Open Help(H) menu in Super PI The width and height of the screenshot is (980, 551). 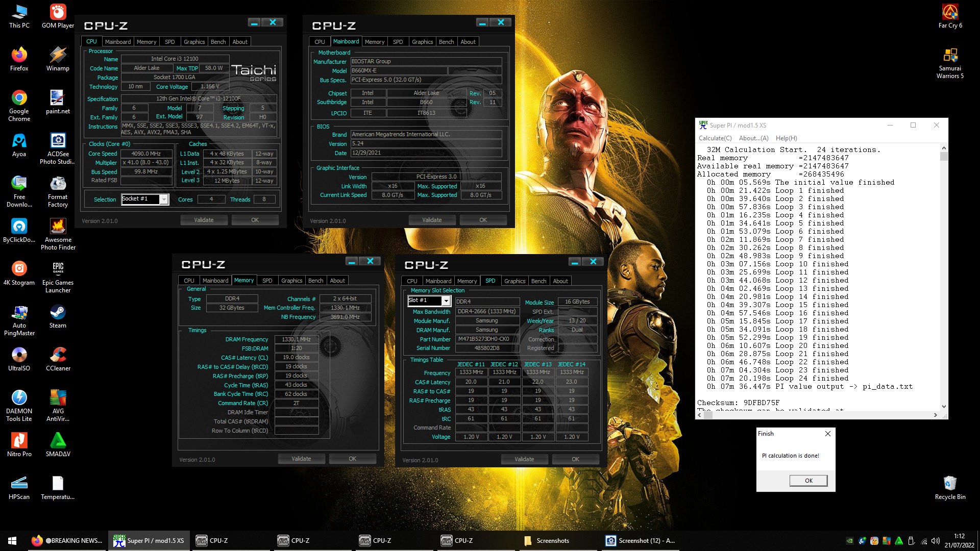click(x=786, y=138)
